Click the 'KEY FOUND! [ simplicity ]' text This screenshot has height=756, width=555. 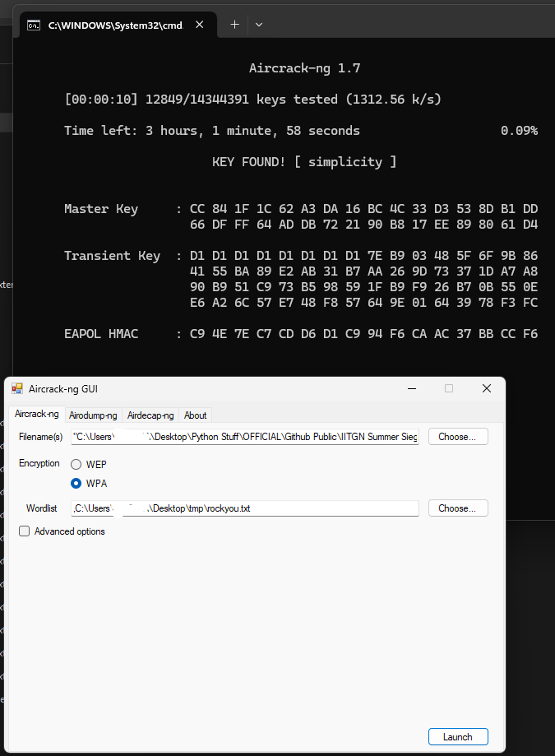pyautogui.click(x=304, y=162)
